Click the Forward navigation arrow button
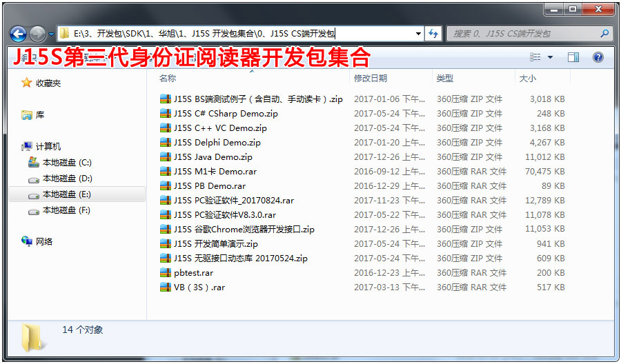Viewport: 621px width, 364px height. [x=37, y=33]
